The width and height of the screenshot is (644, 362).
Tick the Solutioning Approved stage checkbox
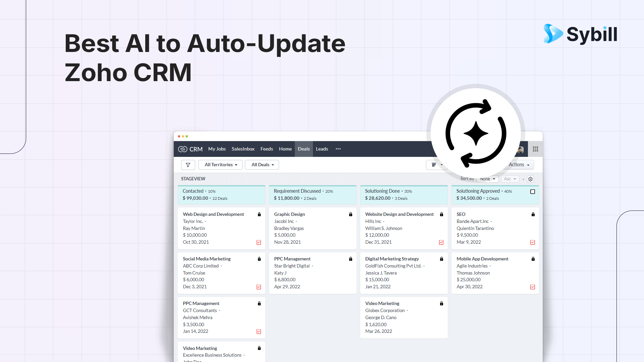533,192
